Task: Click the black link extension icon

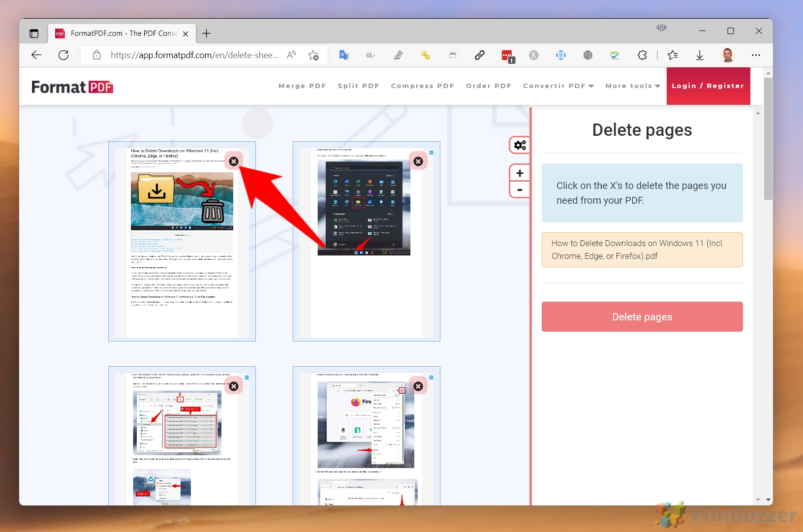Action: coord(480,55)
